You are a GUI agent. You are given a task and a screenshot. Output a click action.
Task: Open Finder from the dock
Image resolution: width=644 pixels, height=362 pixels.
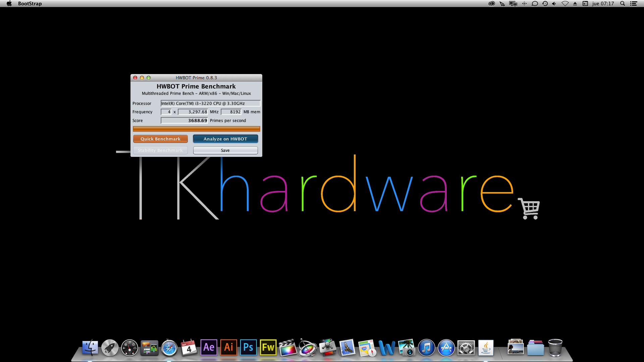[90, 348]
